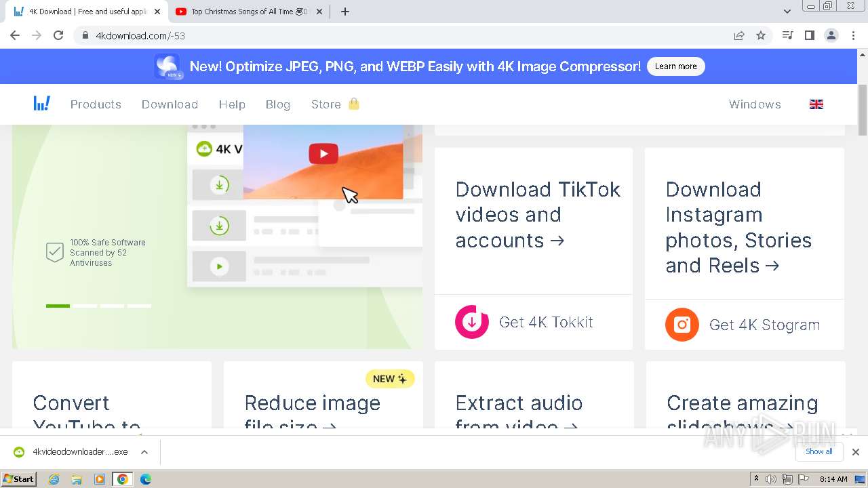Click the site lock icon in address bar

[85, 35]
